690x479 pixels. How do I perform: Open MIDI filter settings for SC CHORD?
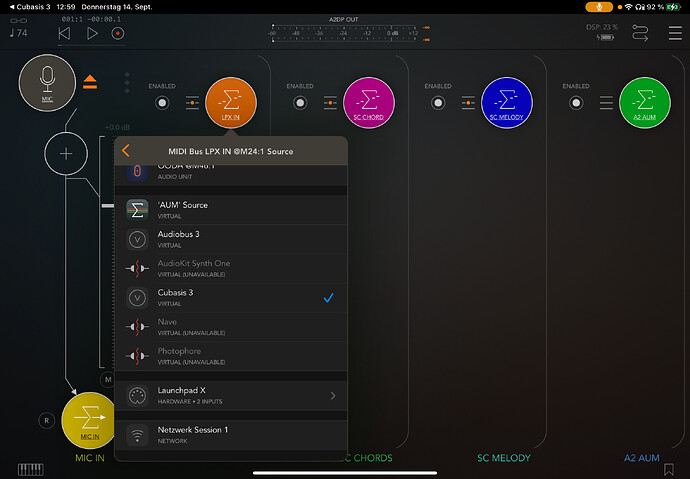pyautogui.click(x=330, y=103)
